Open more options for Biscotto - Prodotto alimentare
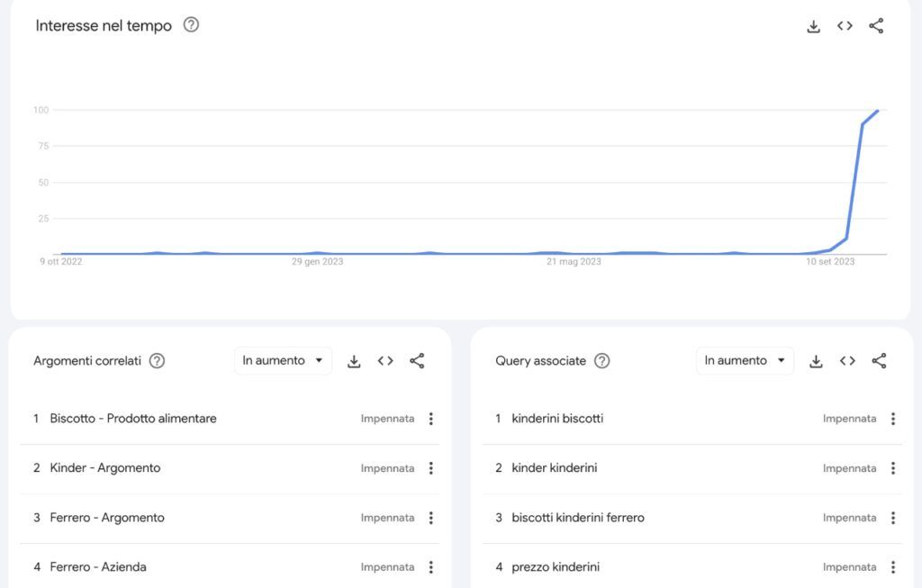The height and width of the screenshot is (588, 922). coord(431,419)
